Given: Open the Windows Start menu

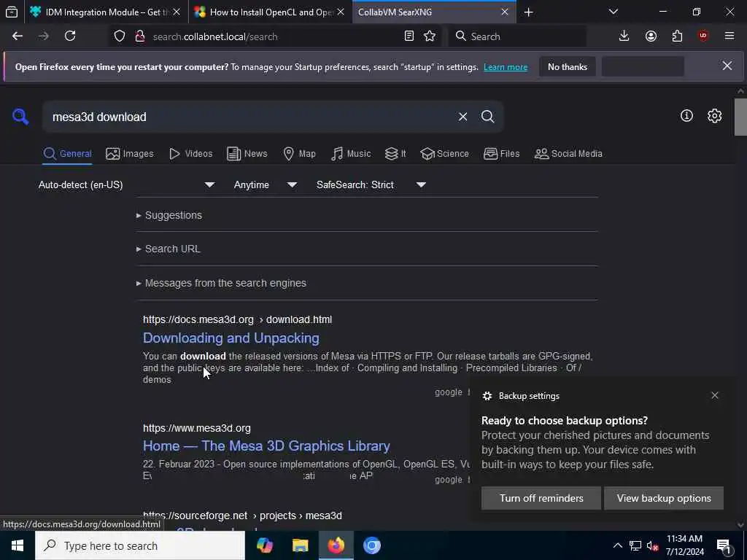Looking at the screenshot, I should point(18,545).
